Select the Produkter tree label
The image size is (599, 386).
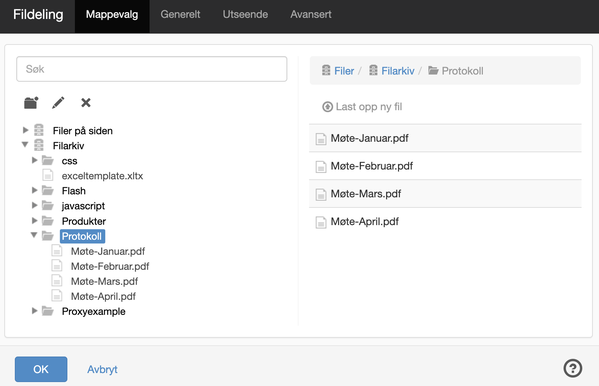coord(84,221)
